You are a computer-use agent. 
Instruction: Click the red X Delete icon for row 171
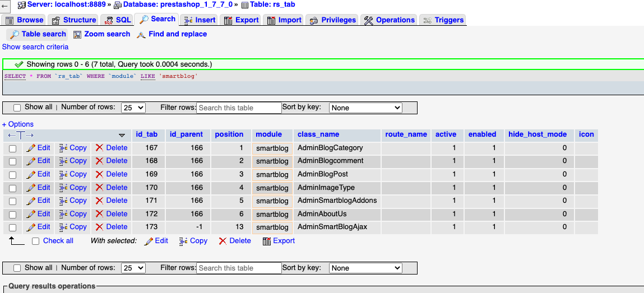pyautogui.click(x=99, y=201)
